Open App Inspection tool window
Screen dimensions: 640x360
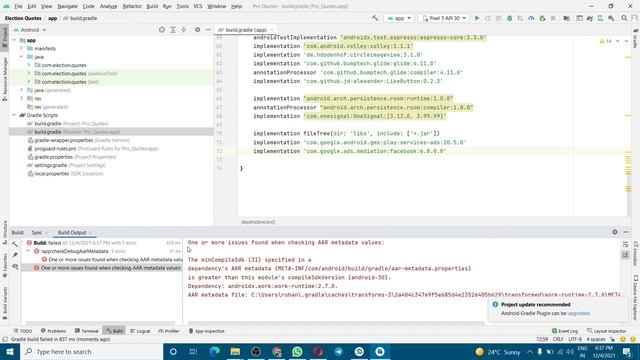[x=207, y=331]
